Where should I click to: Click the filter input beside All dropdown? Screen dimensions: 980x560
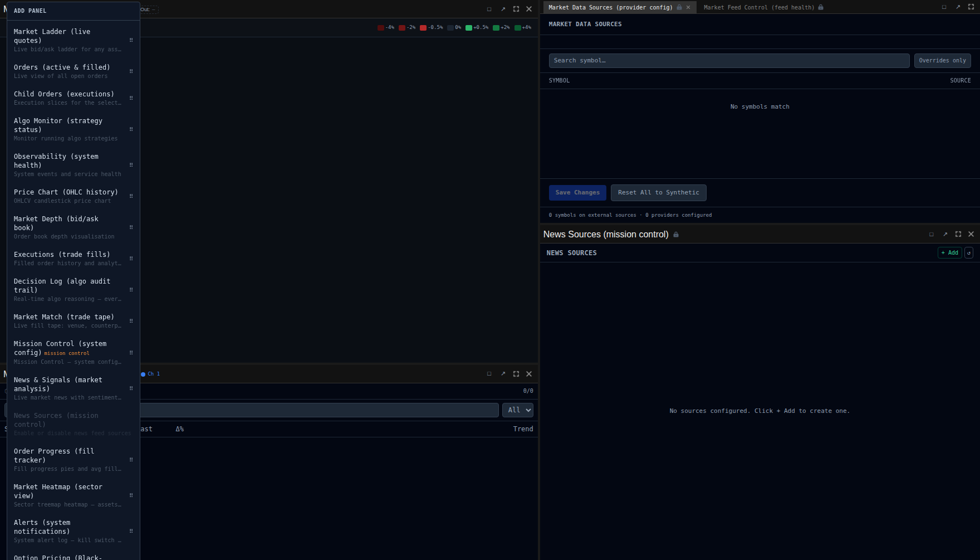[x=319, y=410]
